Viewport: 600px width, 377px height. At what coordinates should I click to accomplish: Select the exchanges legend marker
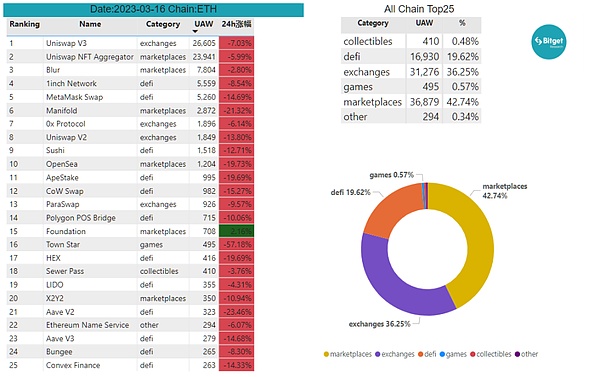pyautogui.click(x=378, y=354)
